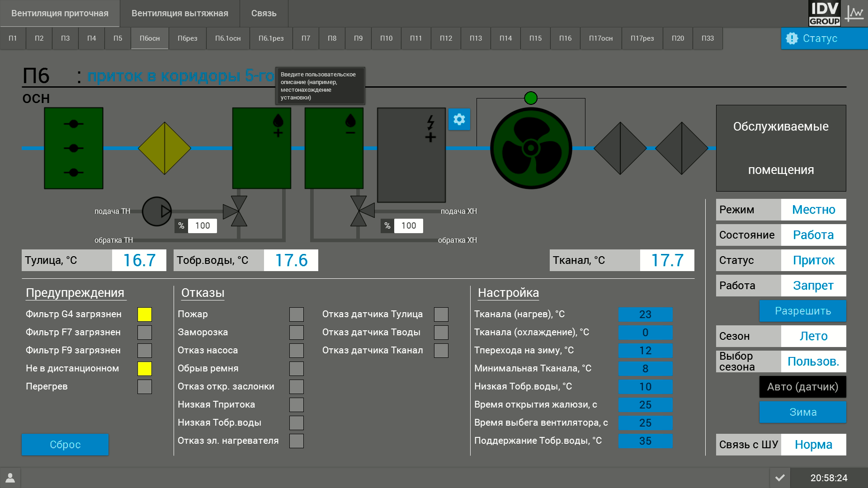868x488 pixels.
Task: Click the Статус alert icon
Action: click(792, 38)
